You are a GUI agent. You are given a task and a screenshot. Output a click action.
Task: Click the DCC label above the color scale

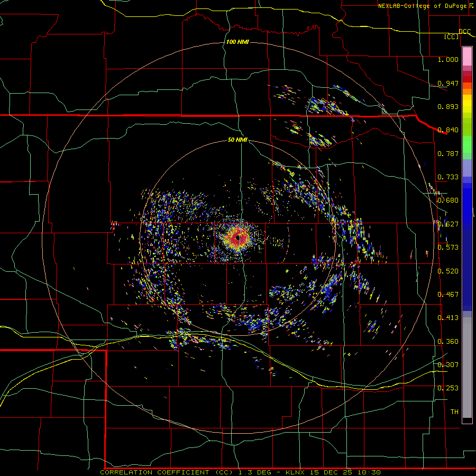pyautogui.click(x=465, y=32)
